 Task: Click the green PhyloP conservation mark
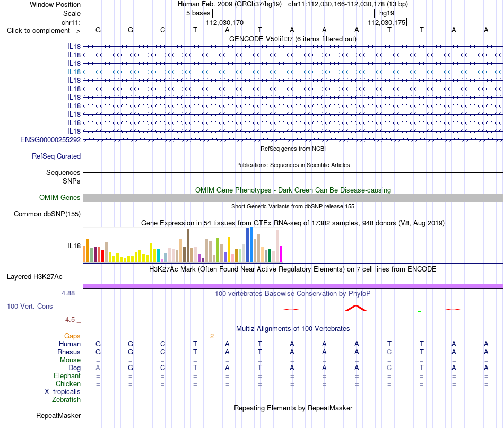420,311
